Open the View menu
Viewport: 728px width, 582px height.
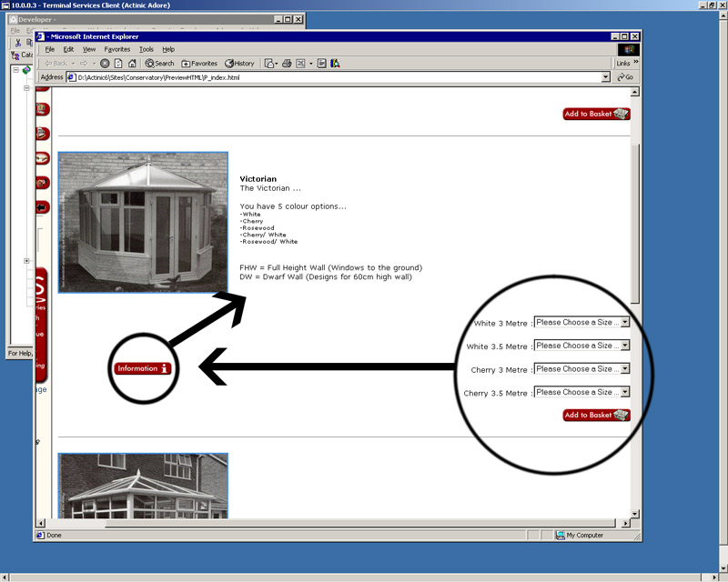click(89, 49)
